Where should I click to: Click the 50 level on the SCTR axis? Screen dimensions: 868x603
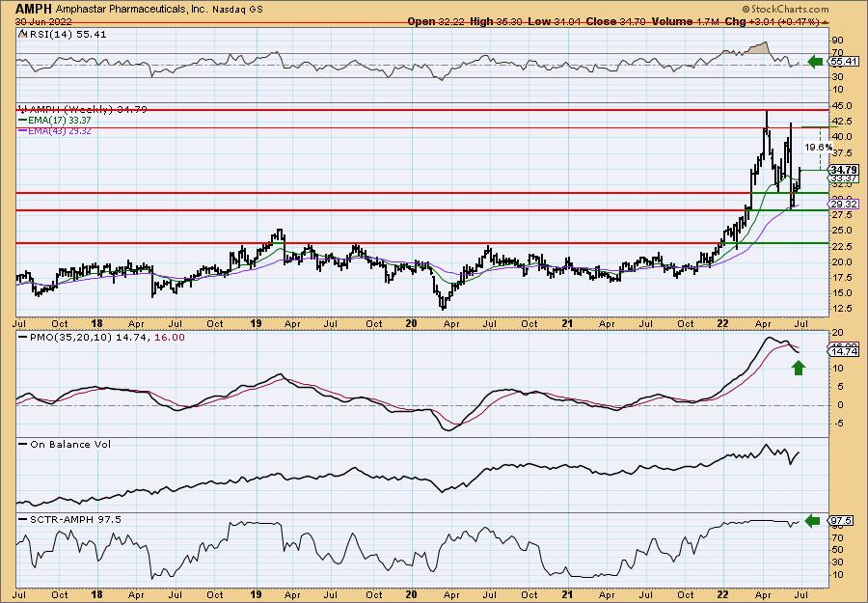click(x=837, y=550)
